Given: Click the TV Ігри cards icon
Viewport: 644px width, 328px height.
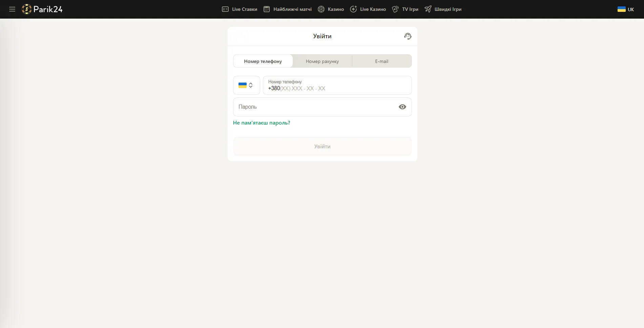Looking at the screenshot, I should point(395,9).
